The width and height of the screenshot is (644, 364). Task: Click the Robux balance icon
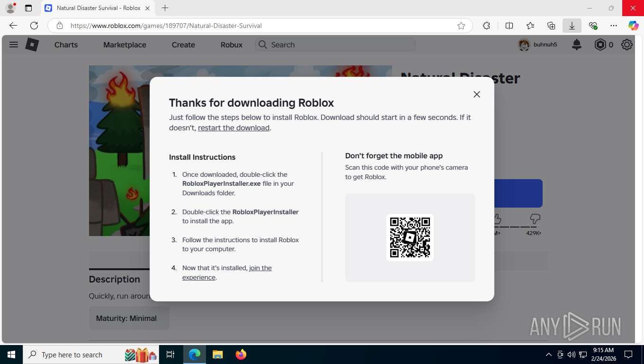pyautogui.click(x=600, y=45)
